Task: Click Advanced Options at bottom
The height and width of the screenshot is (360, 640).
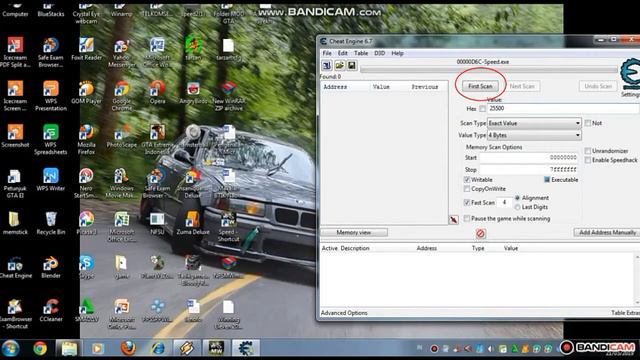Action: tap(344, 313)
